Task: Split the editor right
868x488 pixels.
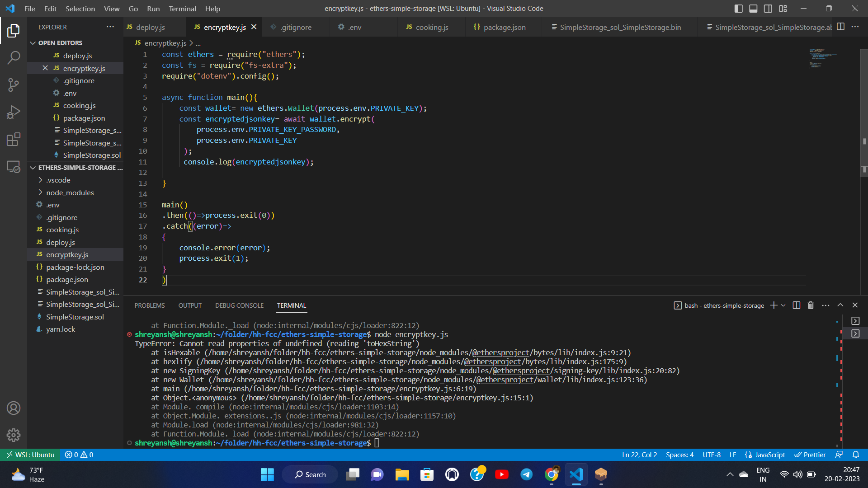Action: 840,27
